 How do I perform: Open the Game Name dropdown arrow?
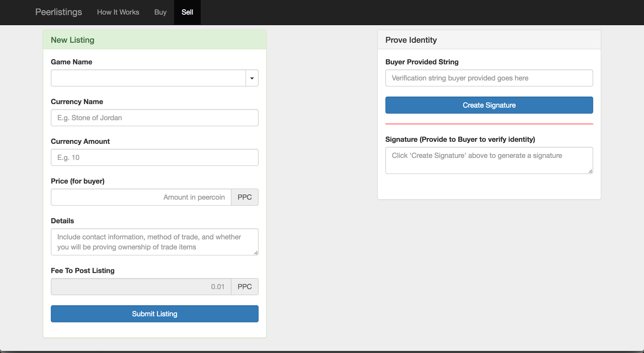point(252,78)
